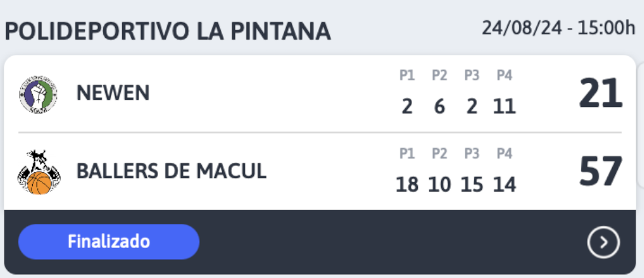Click the next card edge on the right
644x278 pixels.
[641, 123]
